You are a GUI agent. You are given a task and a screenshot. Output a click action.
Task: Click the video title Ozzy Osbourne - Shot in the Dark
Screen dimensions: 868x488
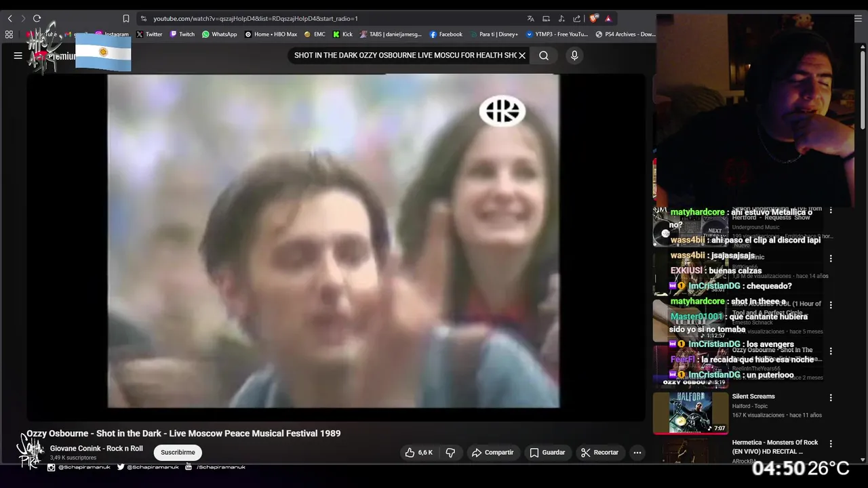coord(183,433)
